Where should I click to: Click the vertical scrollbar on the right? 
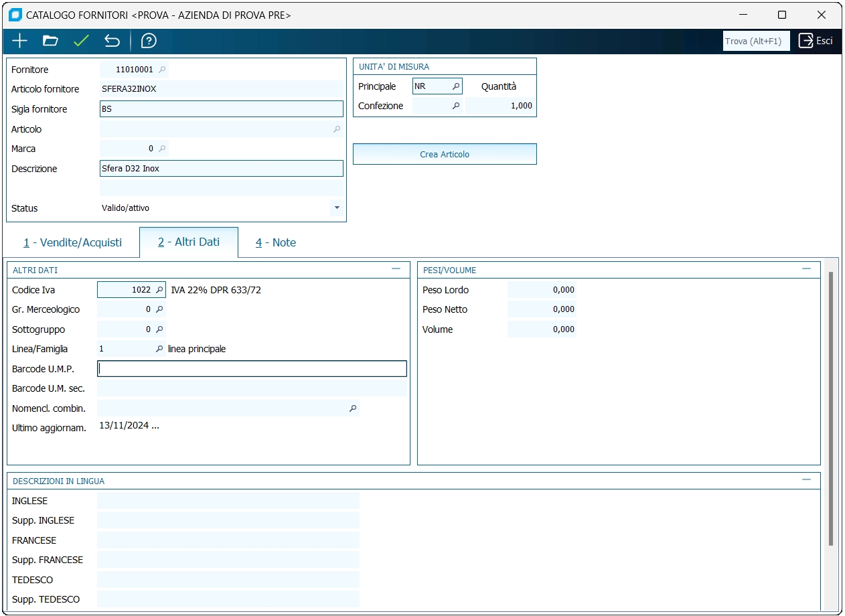[831, 408]
